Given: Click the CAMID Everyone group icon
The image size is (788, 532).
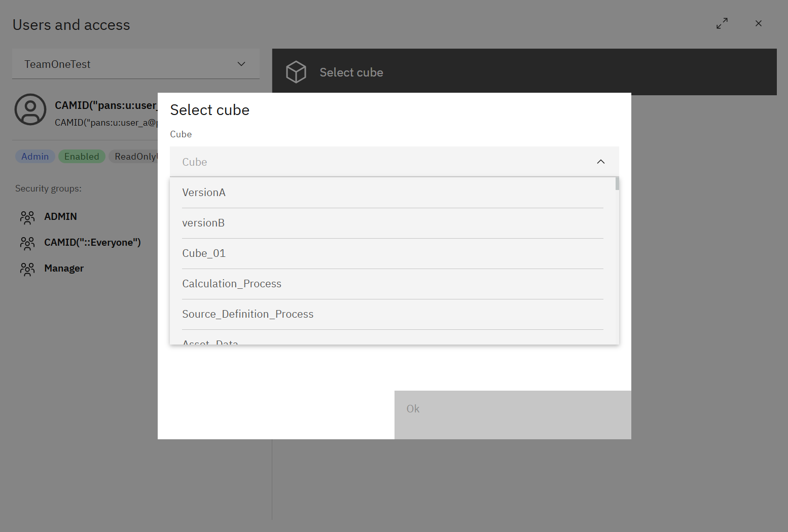Looking at the screenshot, I should [27, 243].
